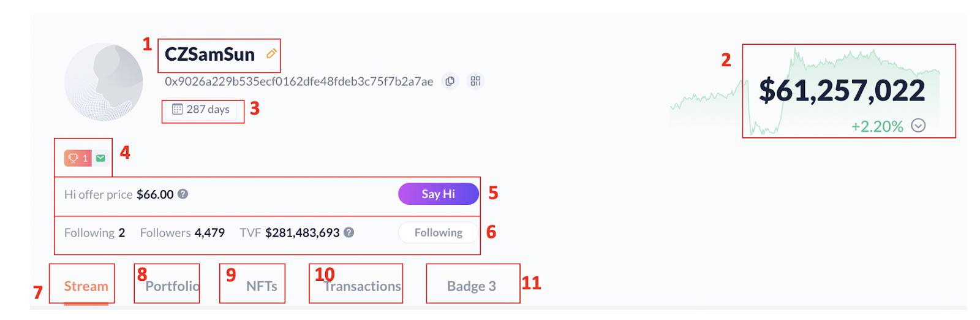
Task: Click the green envelope mail icon
Action: click(x=100, y=158)
